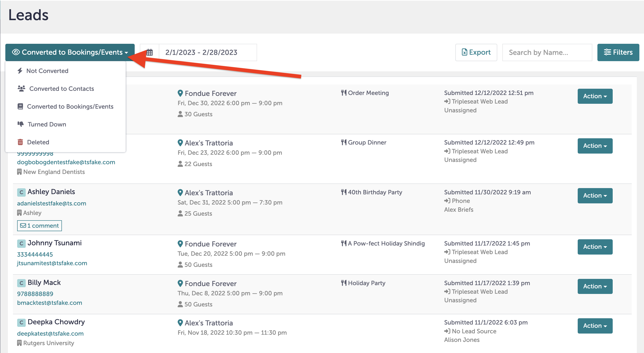Select Turned Down in the dropdown menu

(66, 124)
